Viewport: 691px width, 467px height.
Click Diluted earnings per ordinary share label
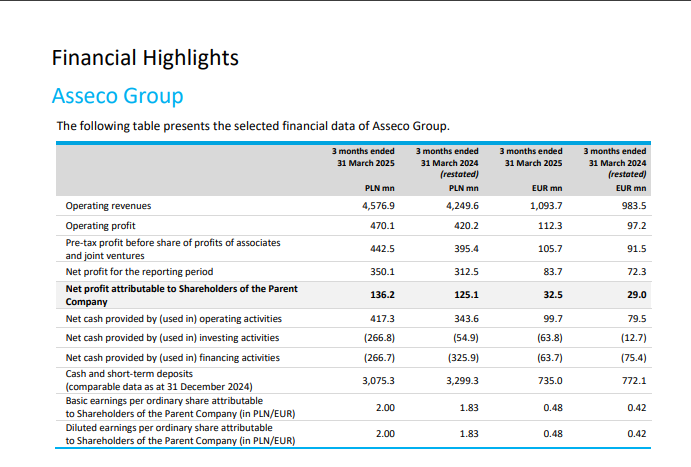click(181, 434)
